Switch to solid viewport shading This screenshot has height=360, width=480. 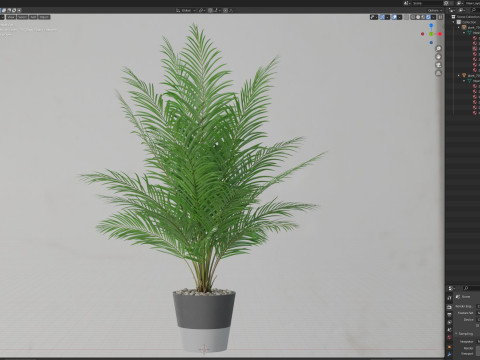[x=418, y=17]
